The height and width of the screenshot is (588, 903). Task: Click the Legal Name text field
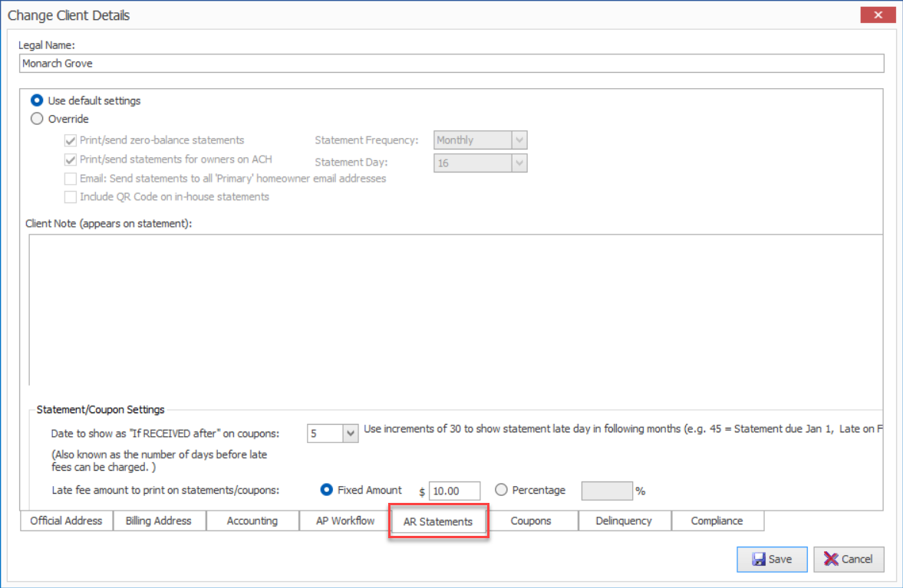coord(451,64)
